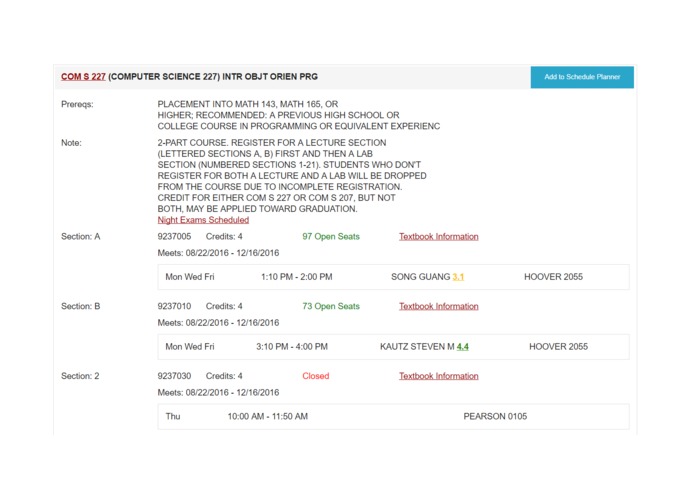Click HOOVER 2055 in Section B row
Image resolution: width=695 pixels, height=494 pixels.
point(558,346)
